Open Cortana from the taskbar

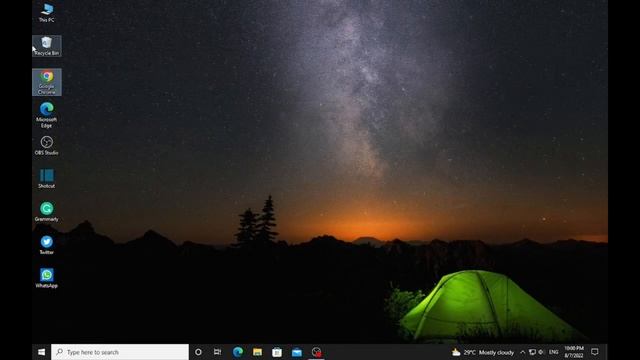tap(198, 352)
